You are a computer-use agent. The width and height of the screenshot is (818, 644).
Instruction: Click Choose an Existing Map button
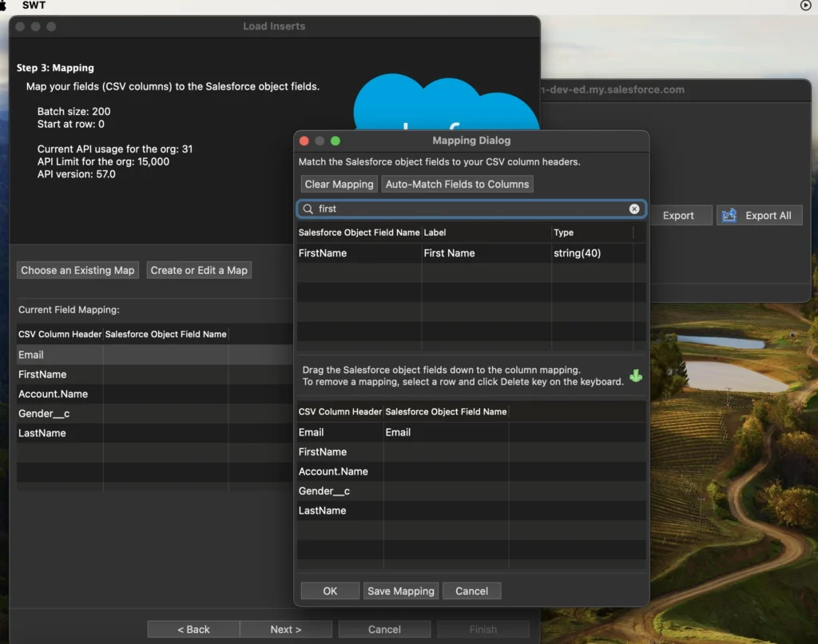(77, 270)
